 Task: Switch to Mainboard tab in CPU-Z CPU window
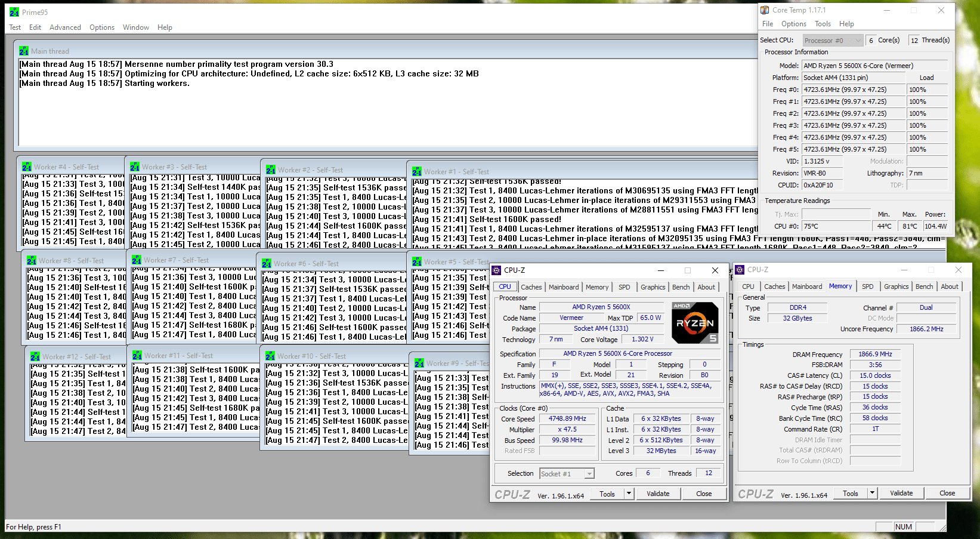coord(564,287)
